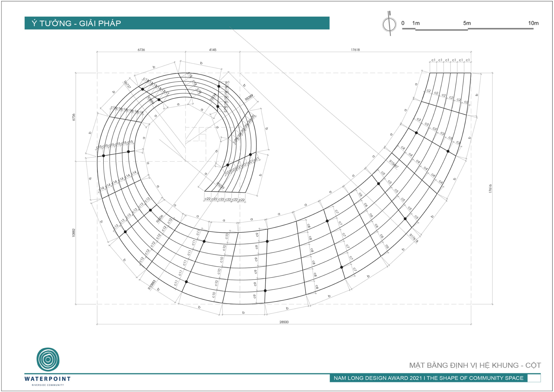Click the Waterpoint spiral logo
Screen dimensions: 554x392
pyautogui.click(x=48, y=359)
